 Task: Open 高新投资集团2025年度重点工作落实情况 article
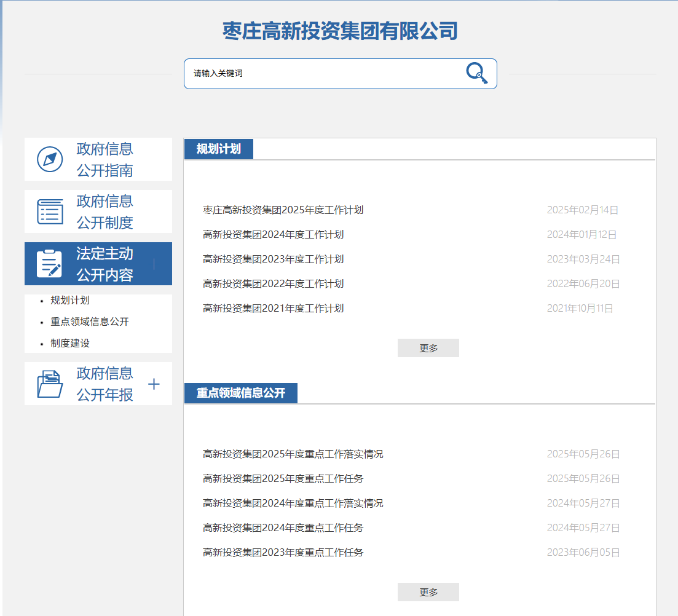(293, 454)
